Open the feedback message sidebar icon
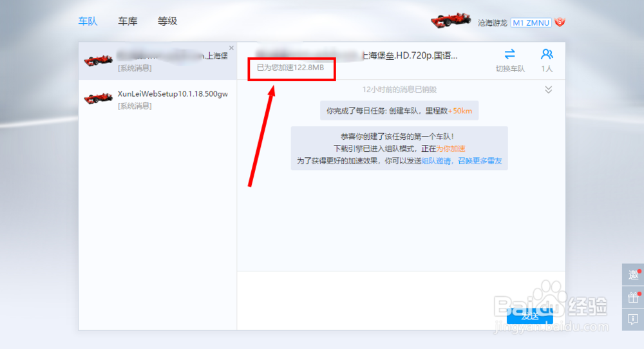Viewport: 644px width, 349px height. 633,319
